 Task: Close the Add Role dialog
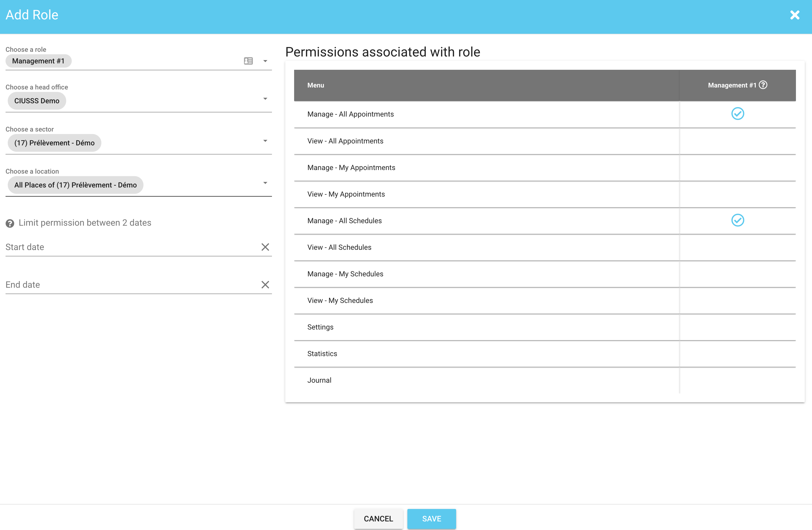click(795, 15)
